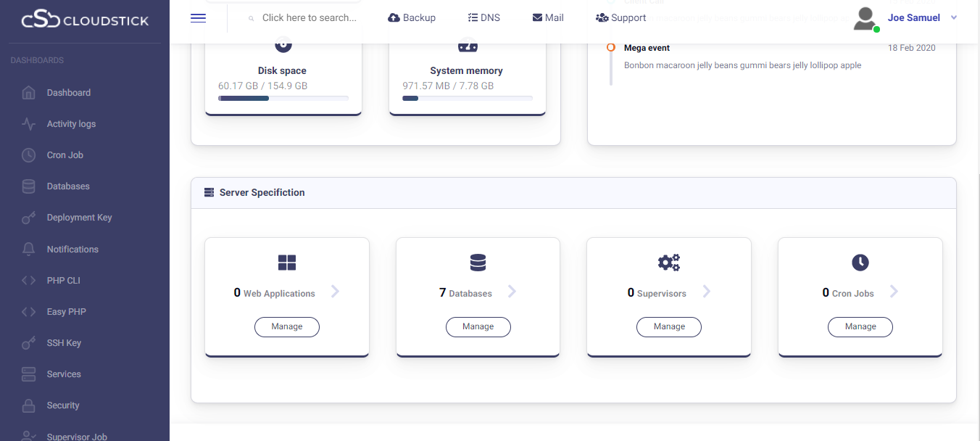Click the Notifications bell icon in sidebar

click(28, 250)
